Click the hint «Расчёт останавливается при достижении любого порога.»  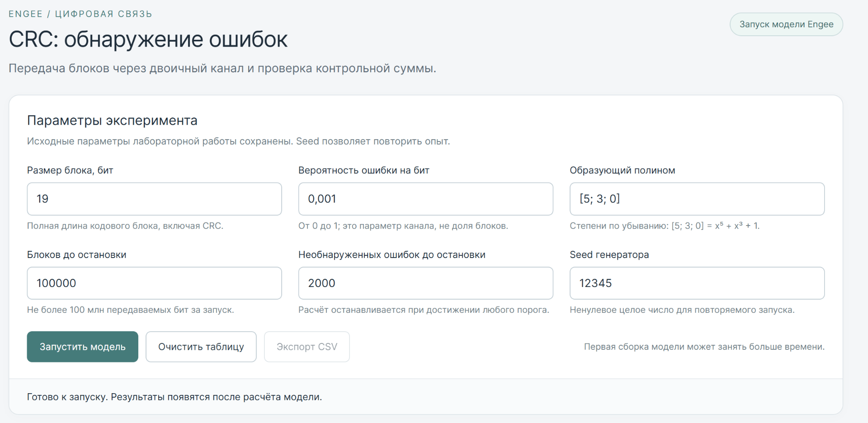point(424,310)
